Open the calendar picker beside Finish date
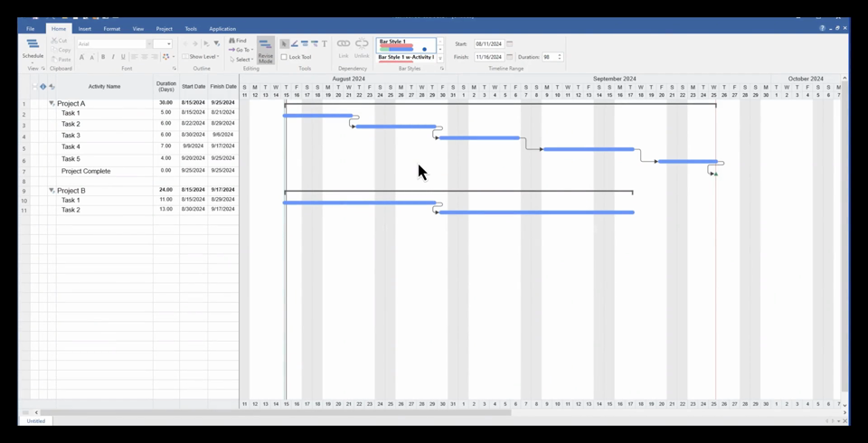The width and height of the screenshot is (868, 443). coord(510,57)
